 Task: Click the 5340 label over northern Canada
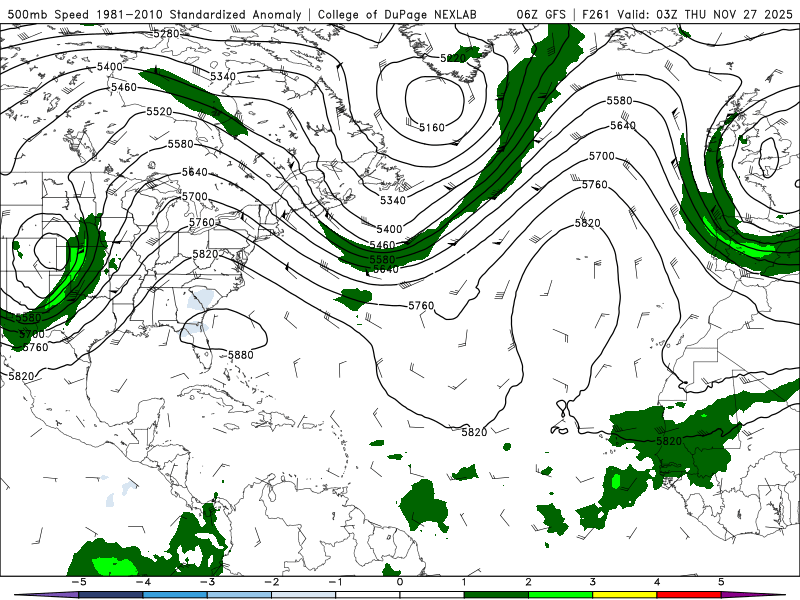coord(223,77)
